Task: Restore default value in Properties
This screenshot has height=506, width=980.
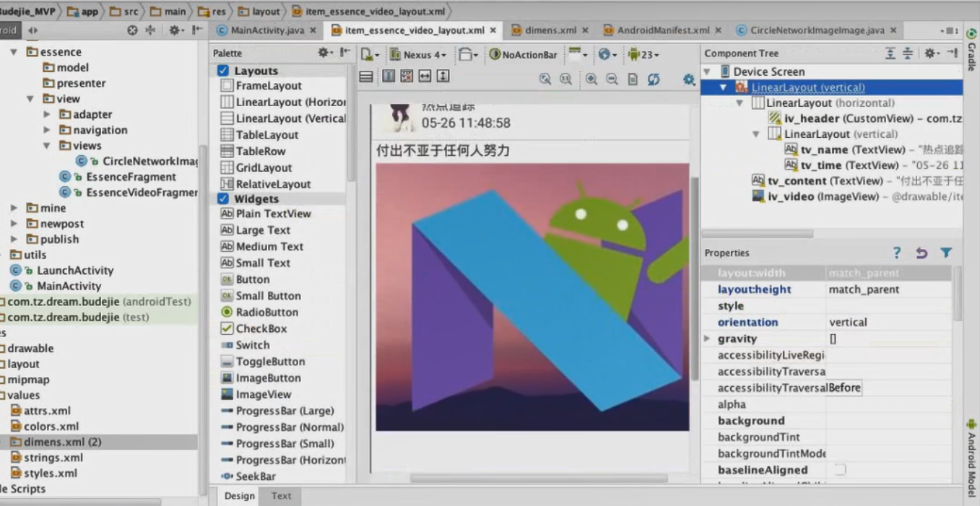Action: (x=922, y=253)
